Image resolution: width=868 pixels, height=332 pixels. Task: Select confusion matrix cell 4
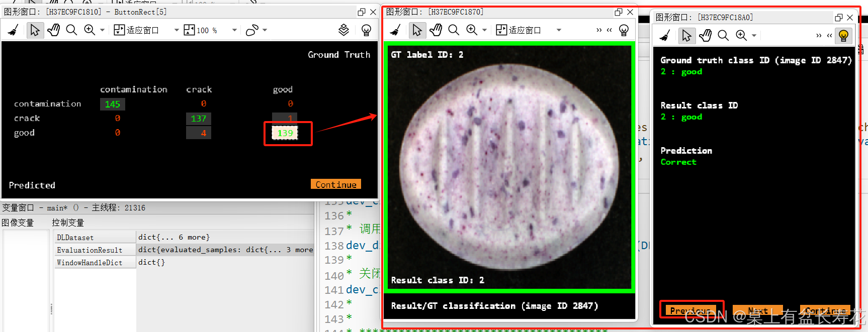coord(199,133)
